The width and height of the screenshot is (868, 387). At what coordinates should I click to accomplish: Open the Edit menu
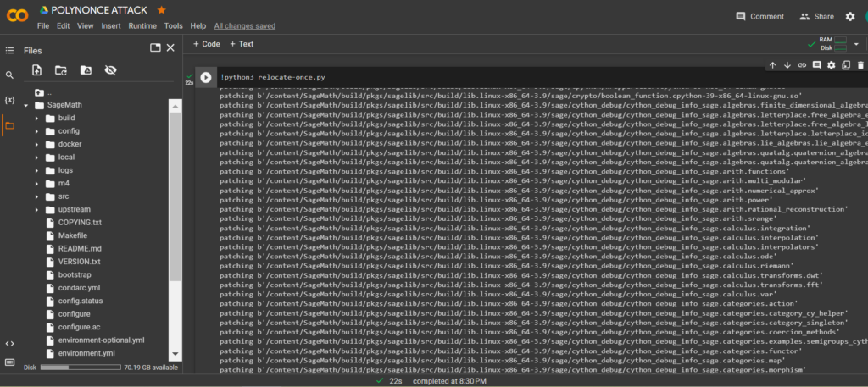(x=63, y=26)
